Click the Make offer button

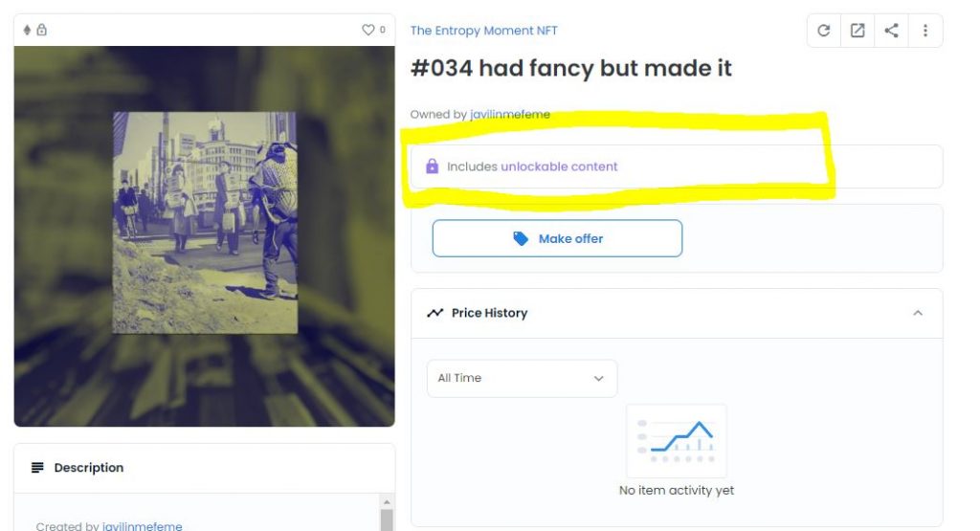557,238
